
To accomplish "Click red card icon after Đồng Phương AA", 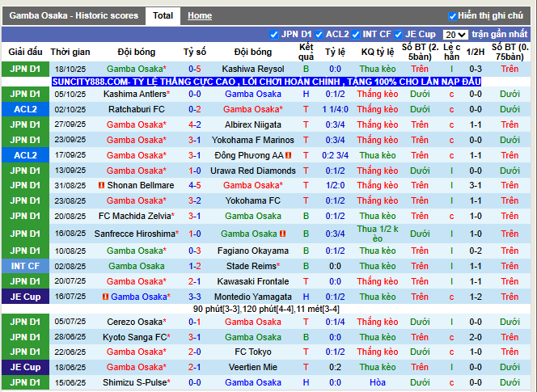I will point(289,155).
